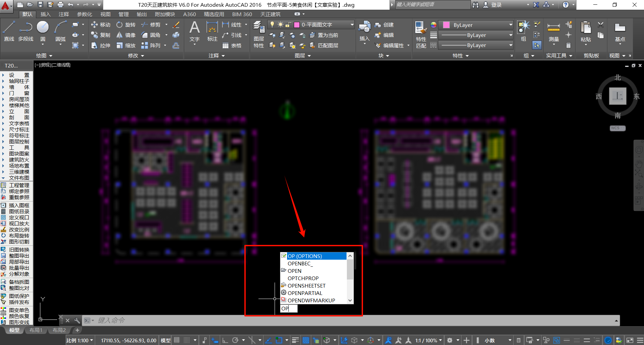This screenshot has width=644, height=345.
Task: Click the Match Properties (特性匹配) icon
Action: pyautogui.click(x=421, y=34)
